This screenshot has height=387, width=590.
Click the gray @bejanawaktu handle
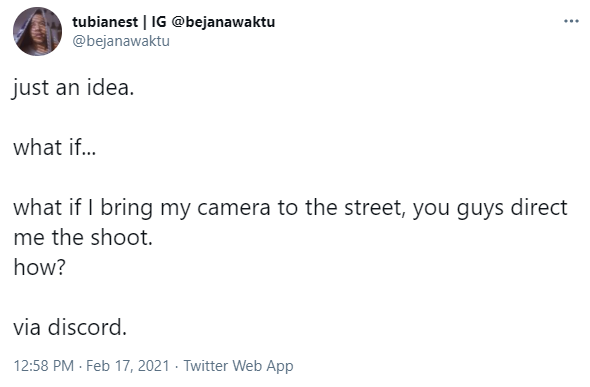point(121,41)
